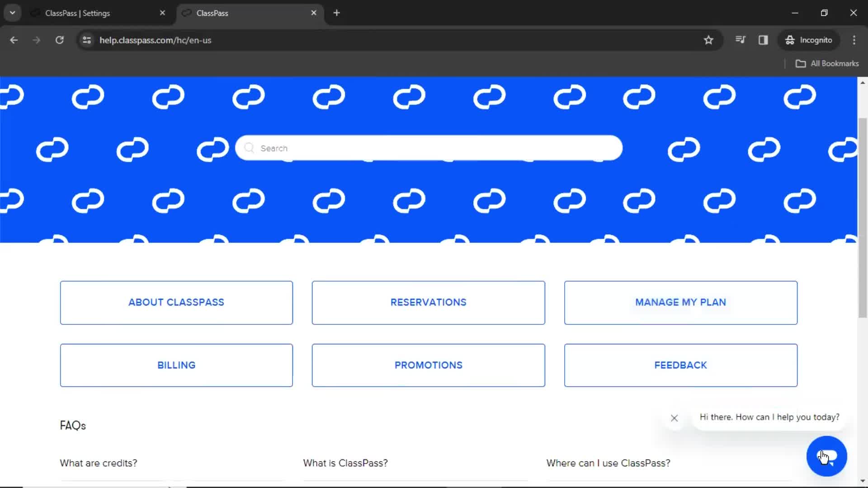Reload the page with refresh icon
The width and height of the screenshot is (868, 488).
[59, 40]
